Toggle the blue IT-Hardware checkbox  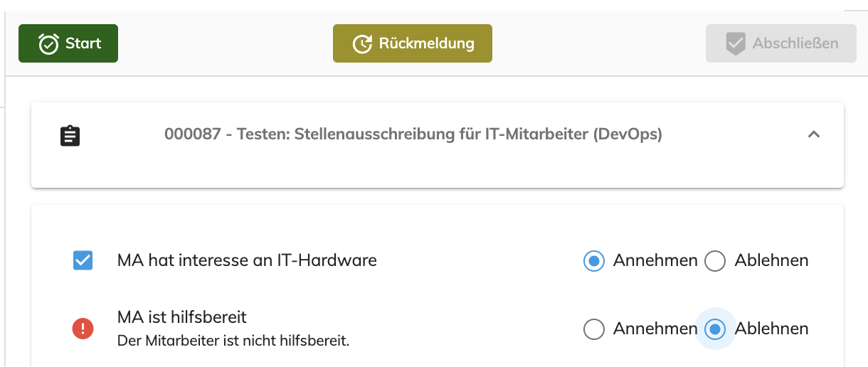83,261
